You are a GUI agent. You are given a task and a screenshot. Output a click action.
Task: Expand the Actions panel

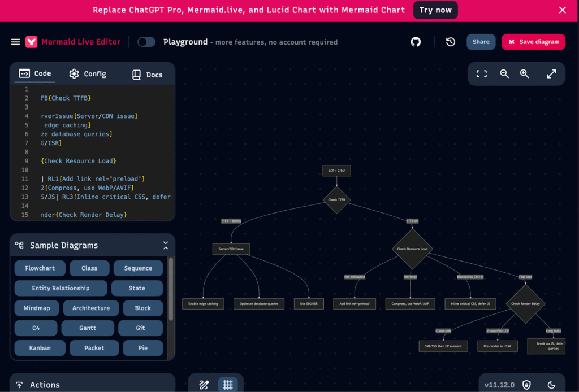[x=93, y=385]
